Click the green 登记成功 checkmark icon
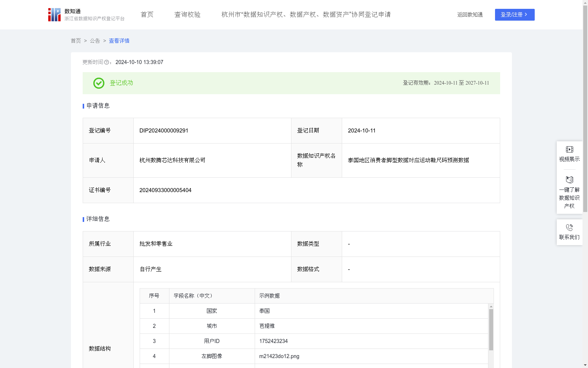The width and height of the screenshot is (588, 368). coord(99,83)
